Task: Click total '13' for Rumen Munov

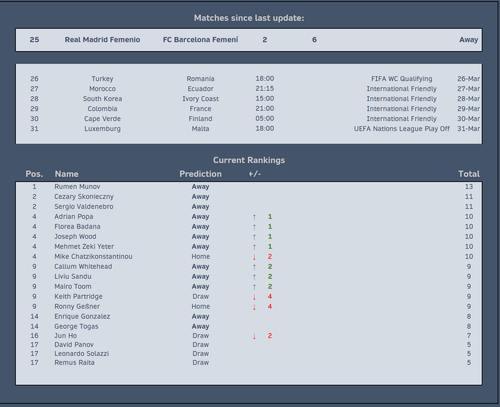Action: (469, 187)
